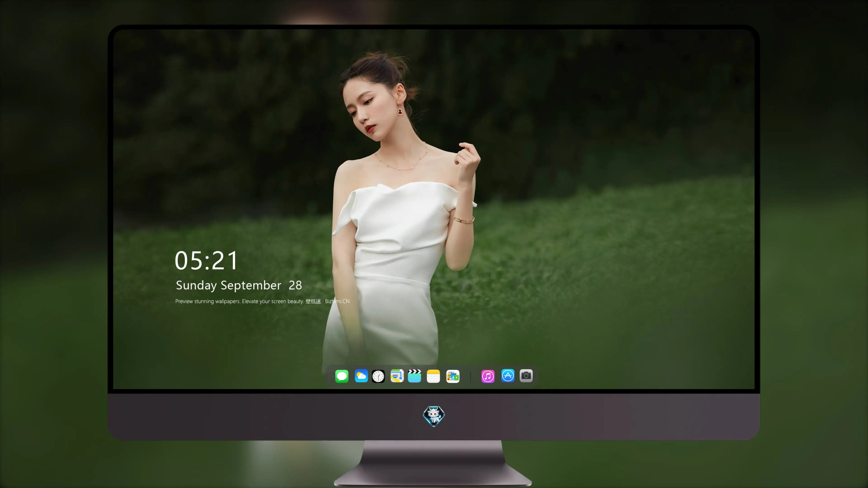The height and width of the screenshot is (488, 868).
Task: Open the blue App Store icon
Action: 508,375
